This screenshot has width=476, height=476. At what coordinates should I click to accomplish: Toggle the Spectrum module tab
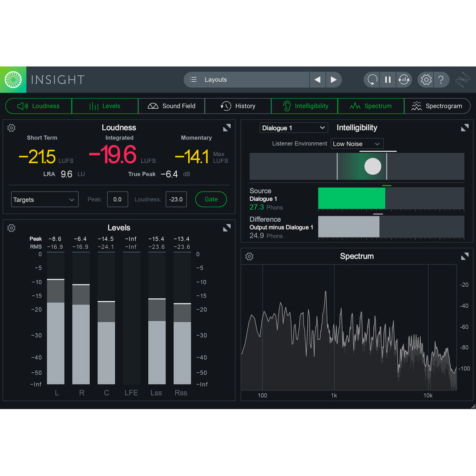point(371,106)
